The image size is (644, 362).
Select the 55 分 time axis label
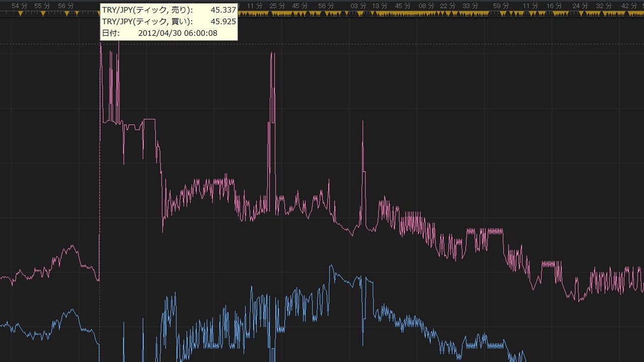click(x=42, y=6)
